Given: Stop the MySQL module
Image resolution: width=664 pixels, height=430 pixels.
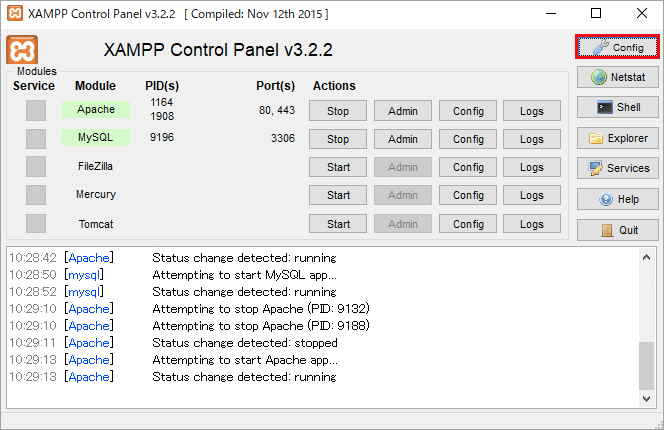Looking at the screenshot, I should pos(338,139).
